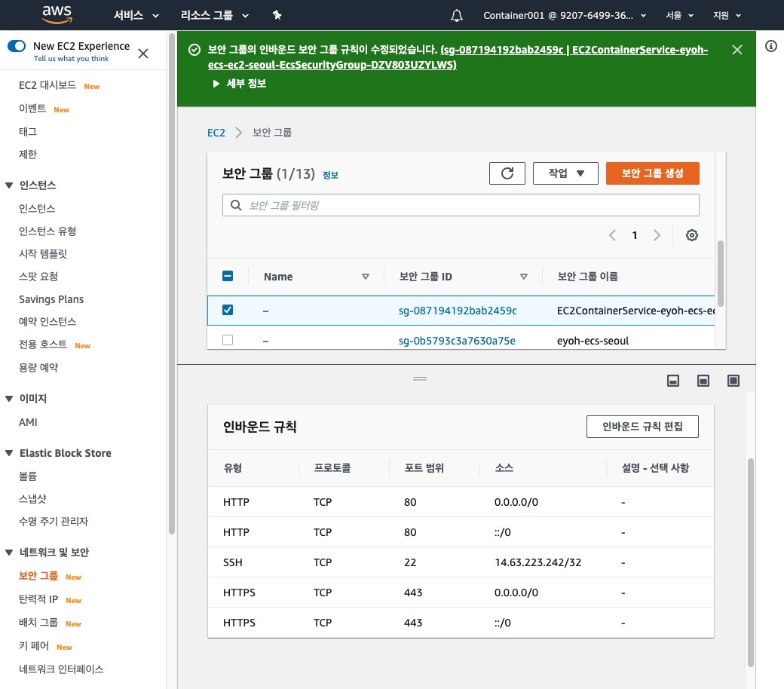This screenshot has height=689, width=784.
Task: Click the inbound rules panel scrollbar
Action: point(751,562)
